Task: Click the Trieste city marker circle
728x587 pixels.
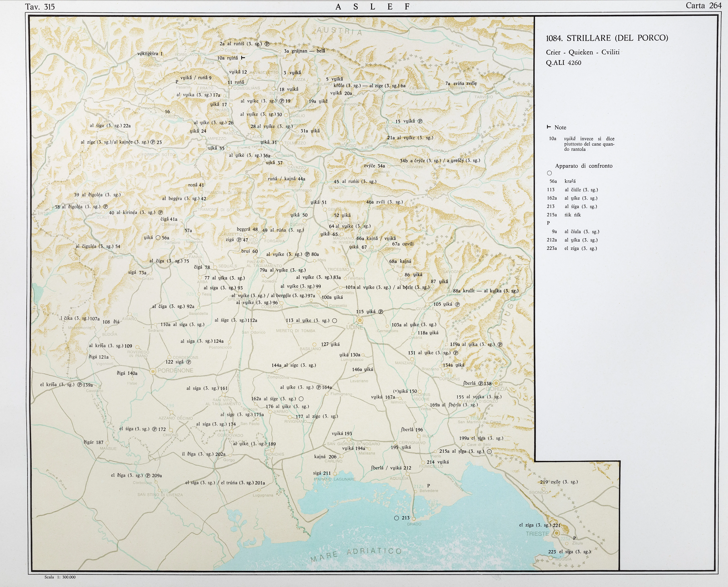Action: (557, 533)
